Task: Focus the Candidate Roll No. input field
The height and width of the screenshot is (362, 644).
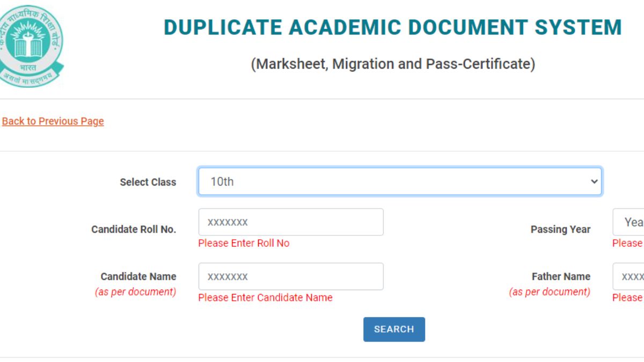Action: tap(291, 222)
